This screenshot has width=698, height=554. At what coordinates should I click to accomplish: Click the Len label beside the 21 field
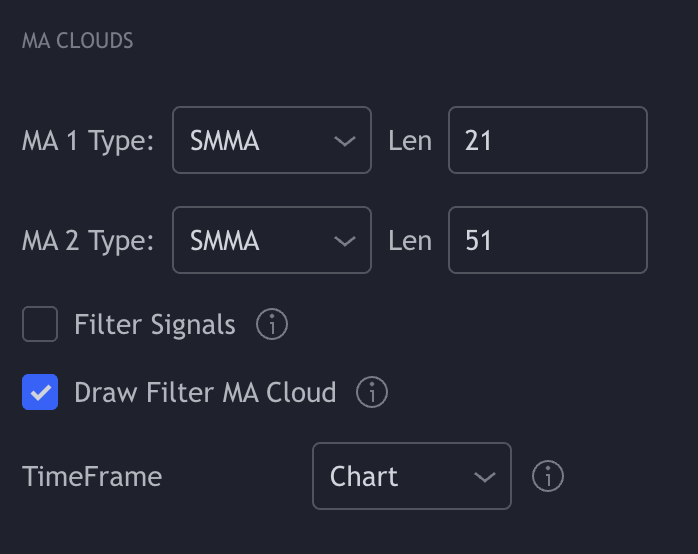[410, 141]
